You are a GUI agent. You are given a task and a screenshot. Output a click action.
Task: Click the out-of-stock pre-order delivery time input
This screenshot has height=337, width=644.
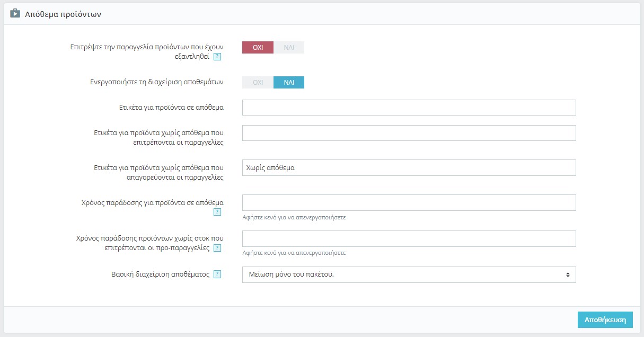point(409,238)
